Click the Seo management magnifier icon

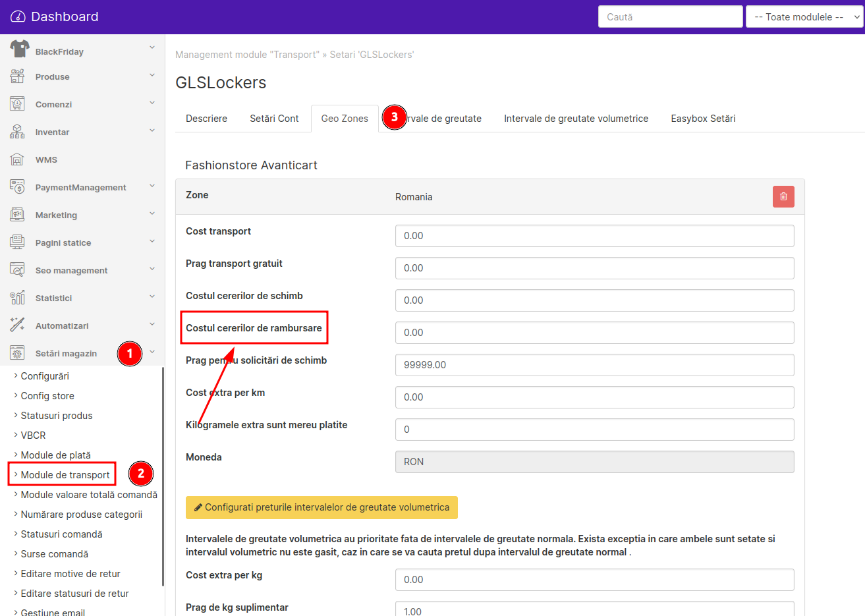coord(17,270)
